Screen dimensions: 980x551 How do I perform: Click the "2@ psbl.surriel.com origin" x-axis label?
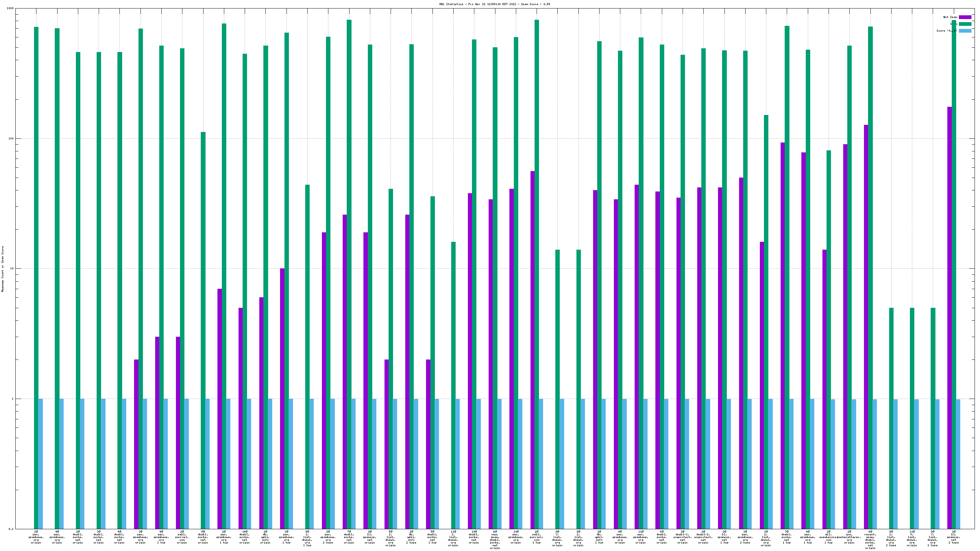tap(182, 537)
